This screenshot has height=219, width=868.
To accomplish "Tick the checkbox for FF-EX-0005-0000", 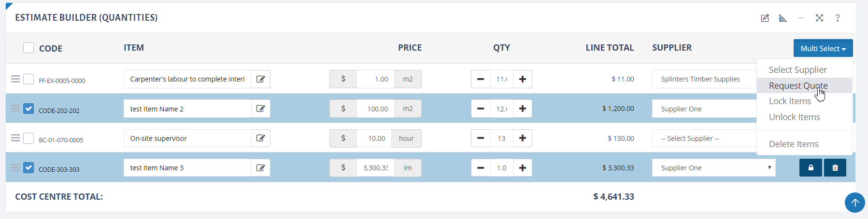I will 28,79.
